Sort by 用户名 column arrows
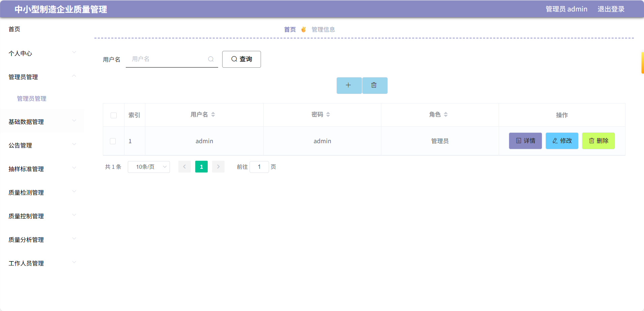The width and height of the screenshot is (644, 311). [213, 115]
